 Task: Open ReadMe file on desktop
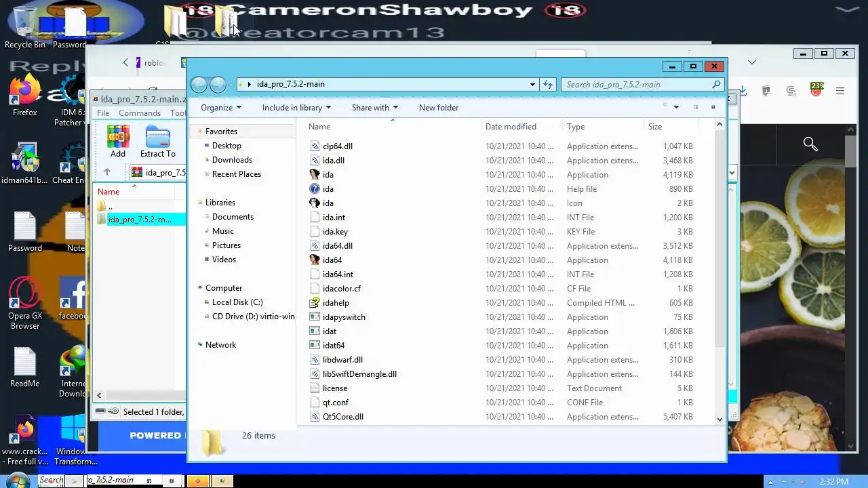(25, 367)
